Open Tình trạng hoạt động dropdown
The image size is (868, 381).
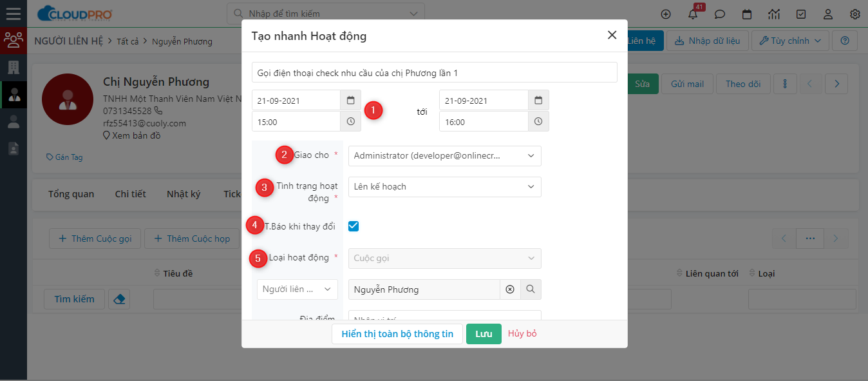[x=444, y=187]
